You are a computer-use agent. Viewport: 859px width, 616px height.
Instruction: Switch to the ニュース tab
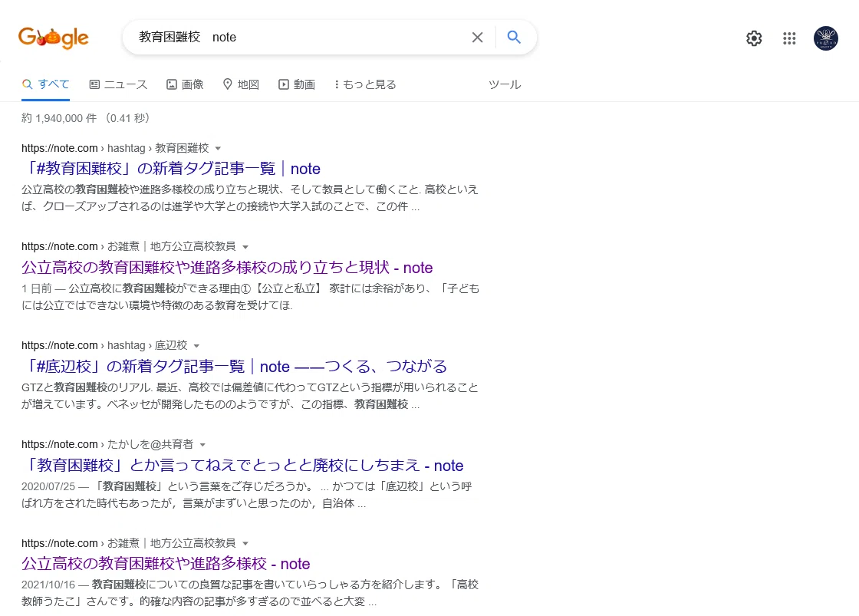click(x=118, y=84)
